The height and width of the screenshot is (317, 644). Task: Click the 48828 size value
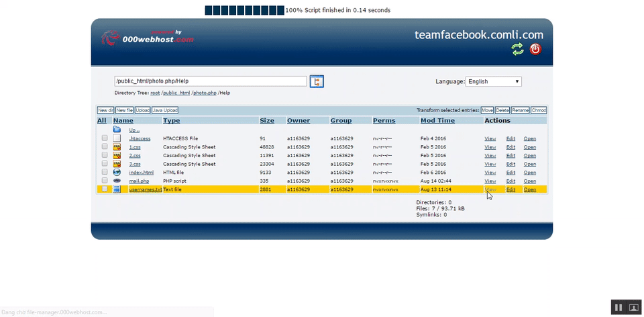click(x=266, y=147)
